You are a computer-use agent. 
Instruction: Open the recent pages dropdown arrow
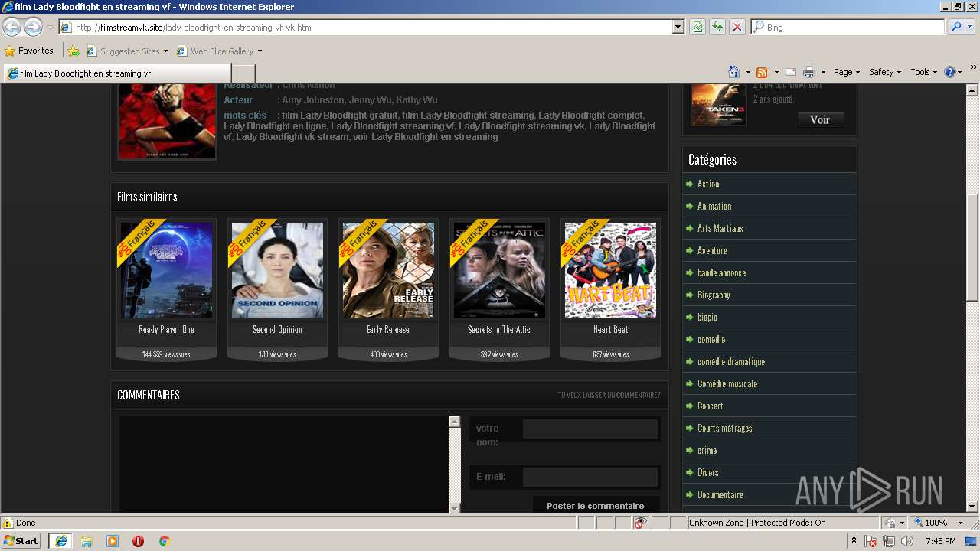50,28
